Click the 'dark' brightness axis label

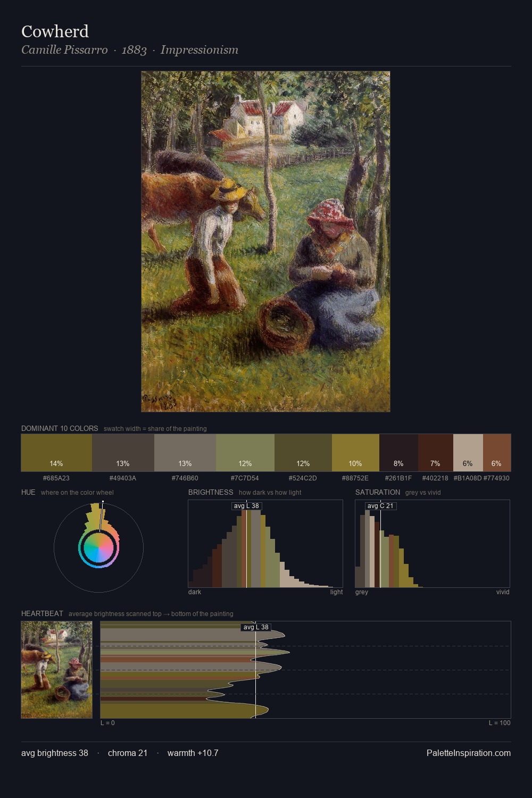[195, 592]
